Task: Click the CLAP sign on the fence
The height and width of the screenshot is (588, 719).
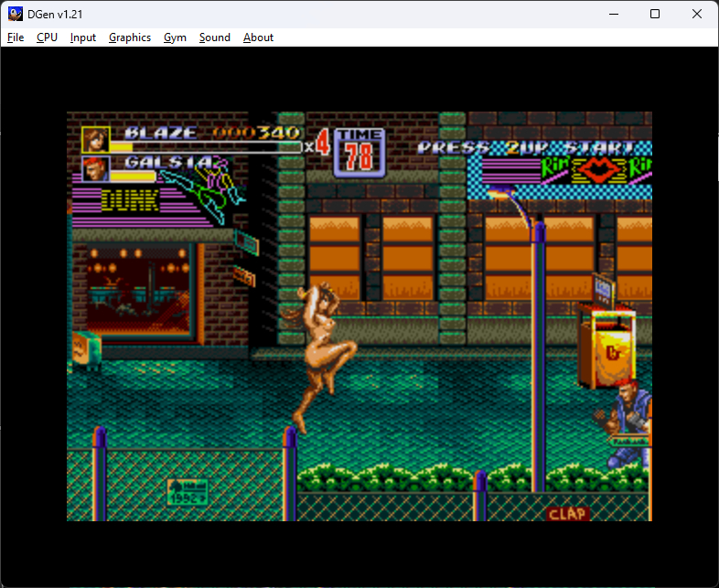Action: pos(567,514)
